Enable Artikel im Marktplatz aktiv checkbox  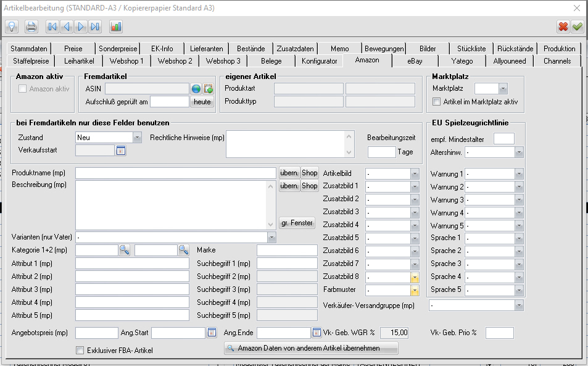pos(437,102)
